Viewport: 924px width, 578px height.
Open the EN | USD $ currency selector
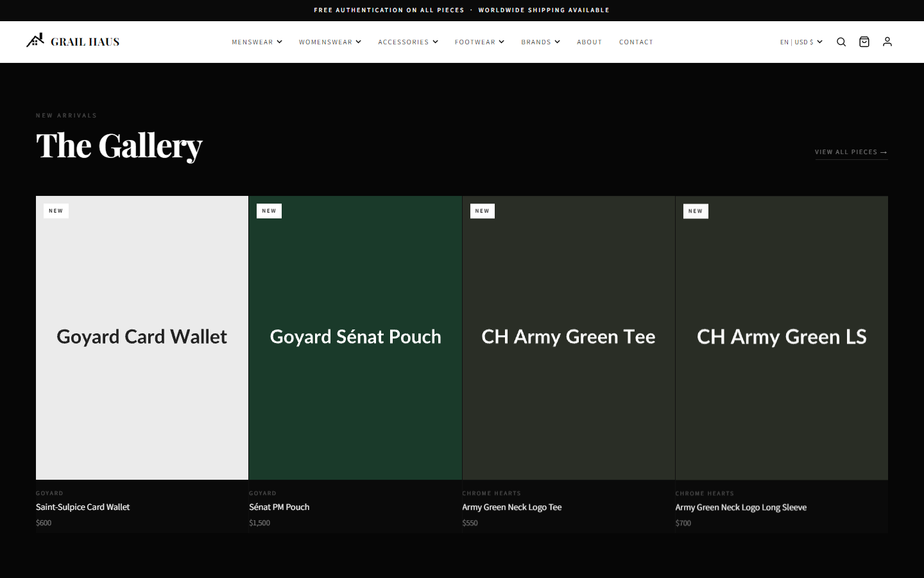point(801,42)
